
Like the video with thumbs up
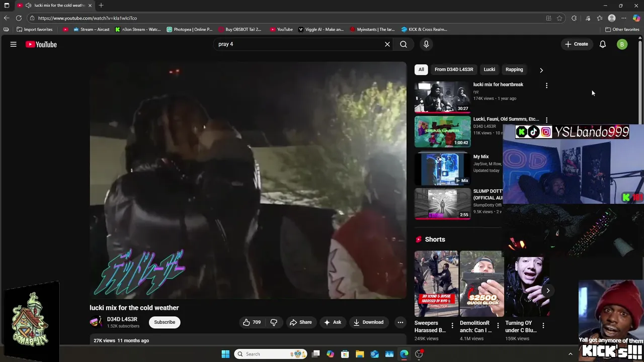coord(252,322)
